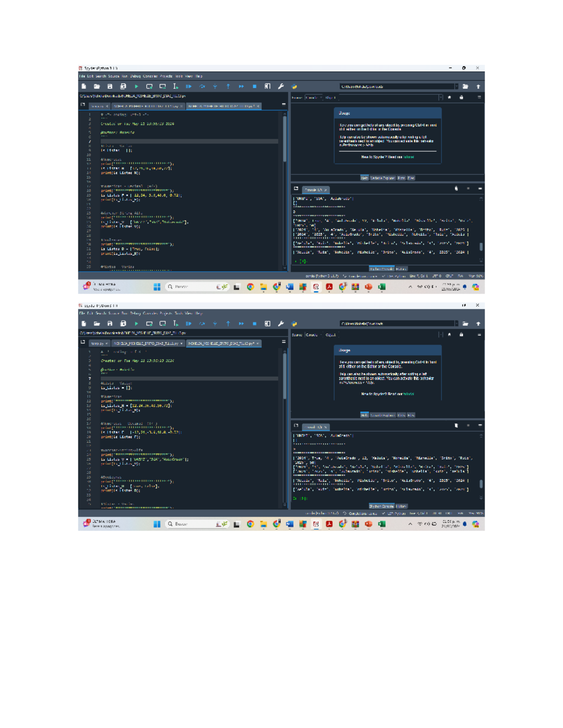Save the current script file
The image size is (563, 728).
[109, 86]
